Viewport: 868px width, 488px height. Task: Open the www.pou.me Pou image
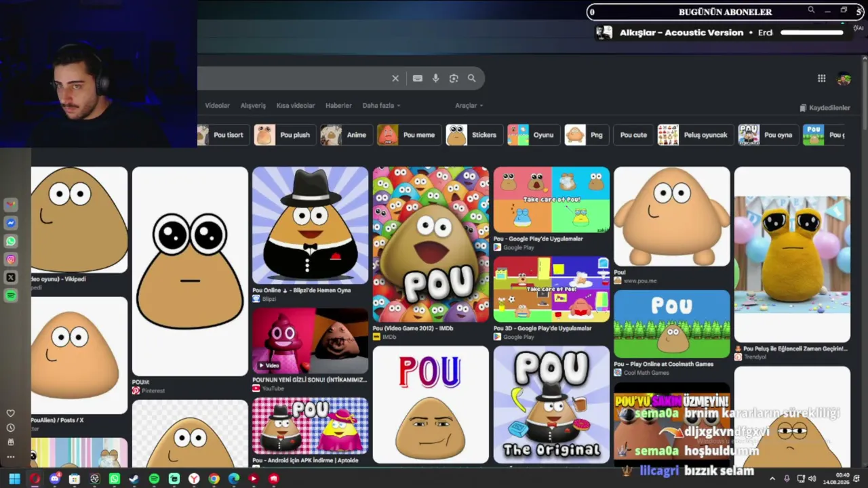point(672,217)
